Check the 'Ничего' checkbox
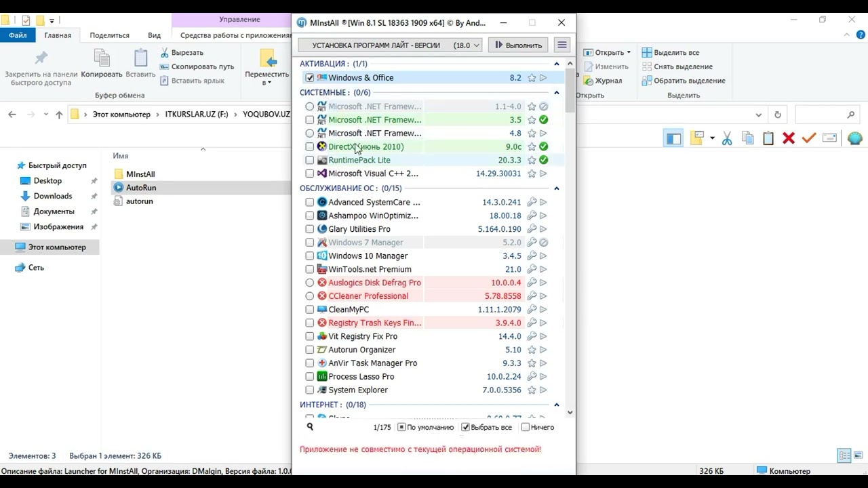The image size is (868, 488). (x=525, y=427)
